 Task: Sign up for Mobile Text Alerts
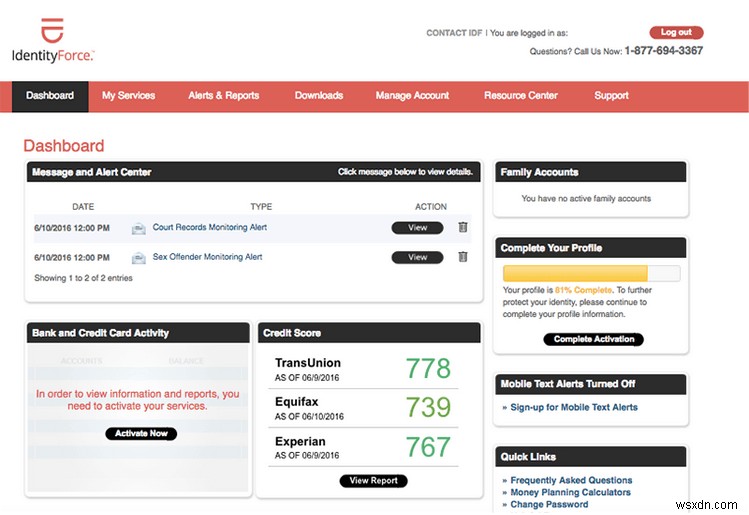[574, 408]
